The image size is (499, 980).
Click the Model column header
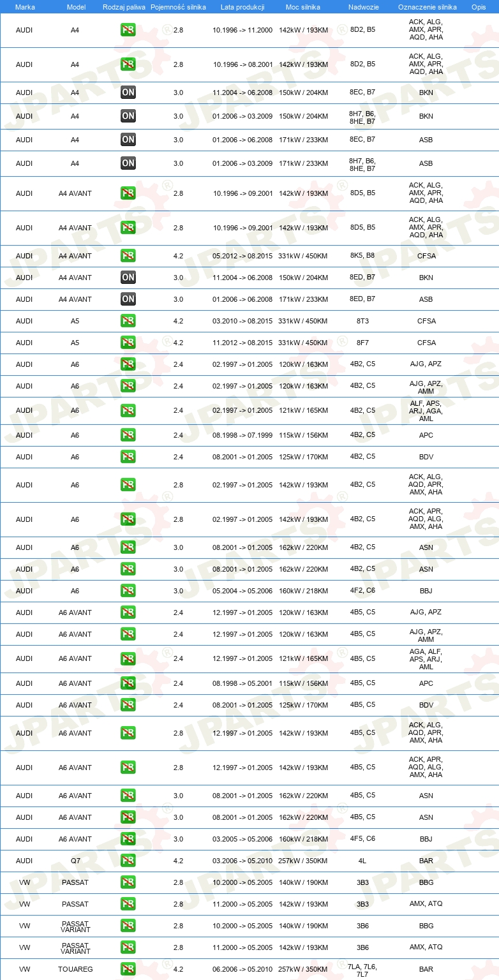tap(76, 7)
